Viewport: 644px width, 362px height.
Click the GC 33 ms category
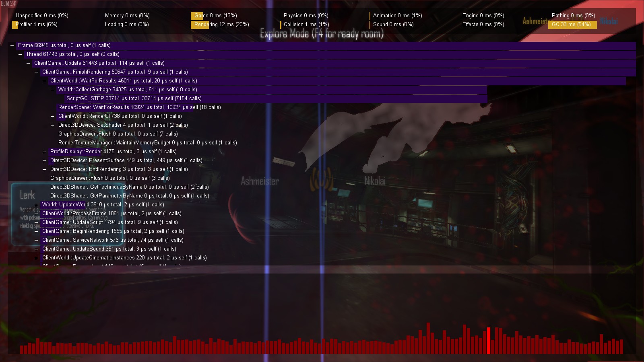click(571, 25)
